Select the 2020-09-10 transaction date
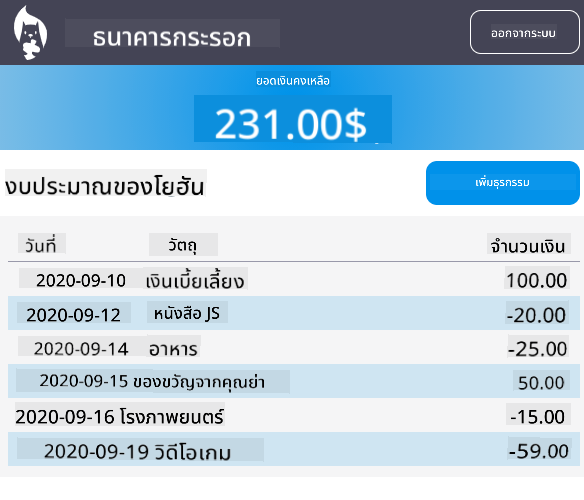 (81, 280)
